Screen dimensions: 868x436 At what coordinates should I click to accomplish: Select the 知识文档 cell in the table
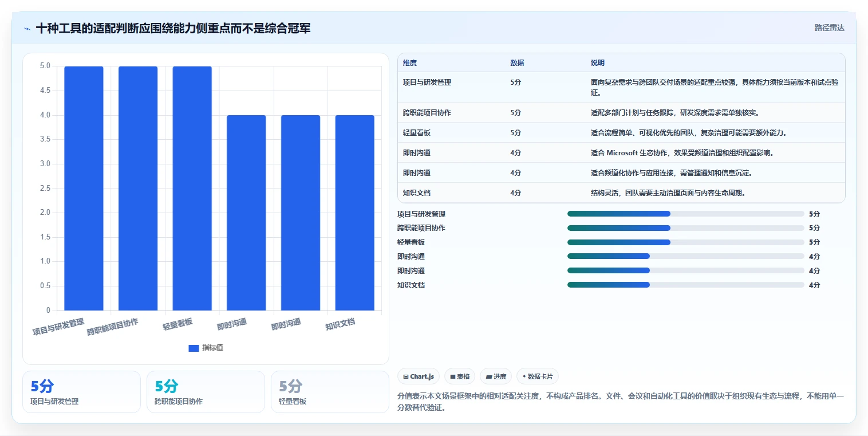[x=417, y=193]
